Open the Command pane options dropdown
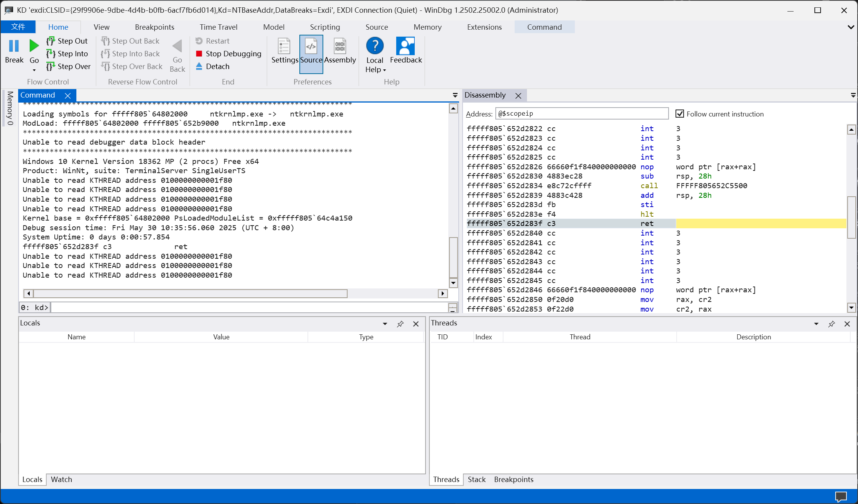 [455, 95]
